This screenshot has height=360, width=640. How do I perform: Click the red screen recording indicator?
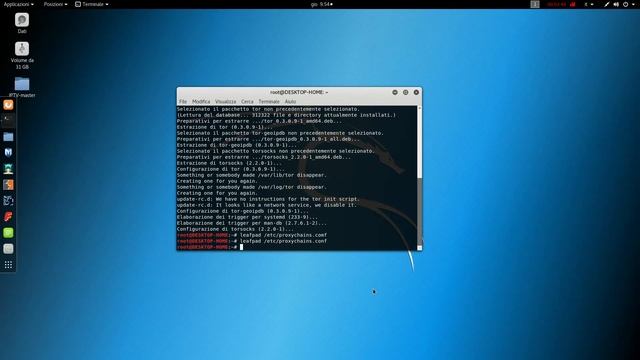tap(561, 4)
